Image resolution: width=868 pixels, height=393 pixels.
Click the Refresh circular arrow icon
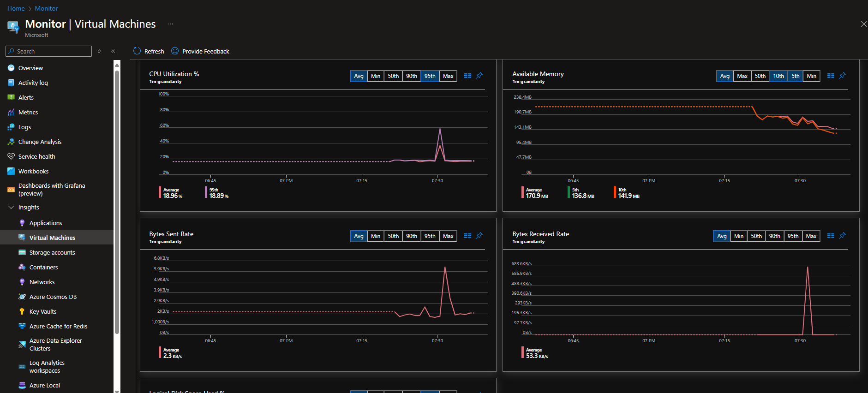click(137, 51)
